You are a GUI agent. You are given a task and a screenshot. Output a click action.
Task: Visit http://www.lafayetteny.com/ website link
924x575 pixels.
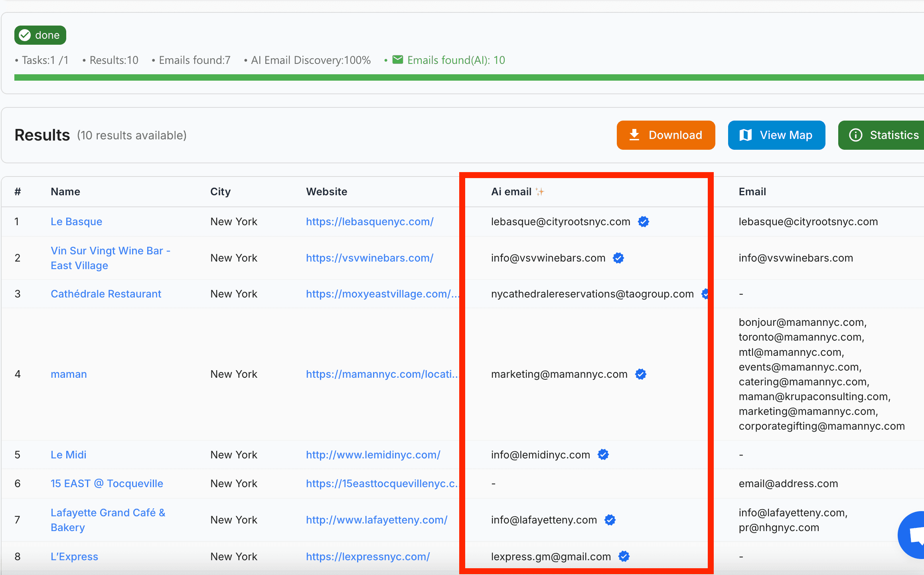(377, 520)
